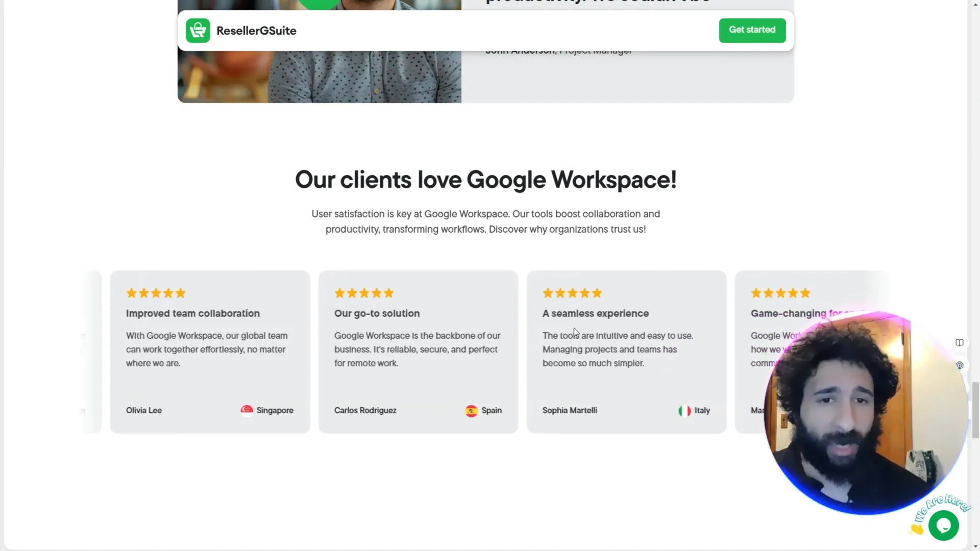This screenshot has width=980, height=551.
Task: Click the five stars on Olivia Lee's review
Action: [x=156, y=293]
